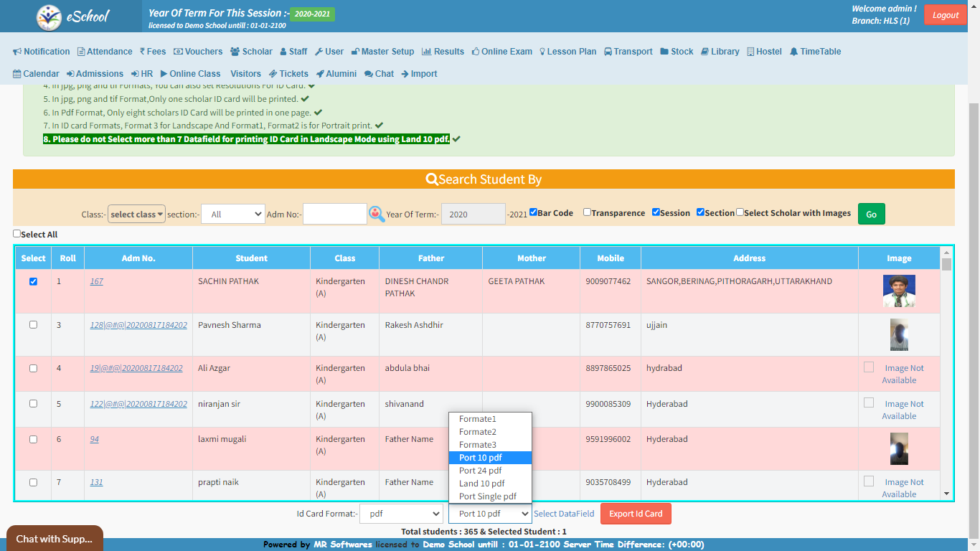Enable the Transparence checkbox
This screenshot has width=980, height=551.
coord(587,212)
